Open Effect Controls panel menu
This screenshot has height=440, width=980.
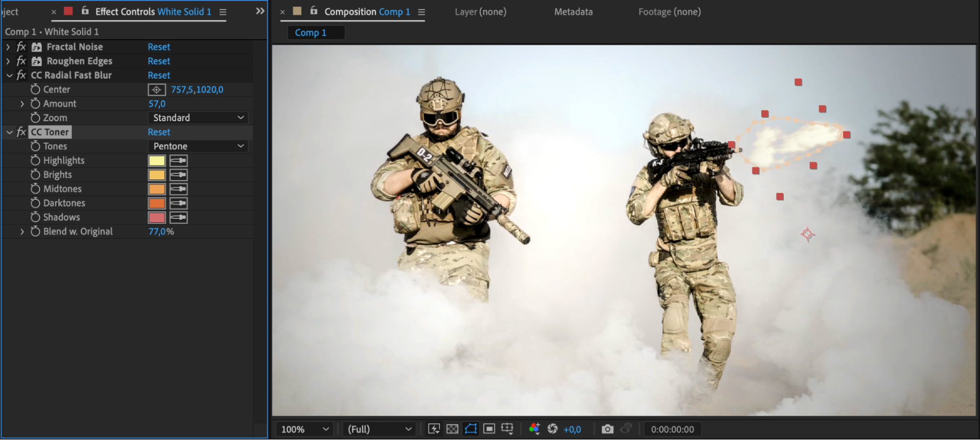point(223,12)
